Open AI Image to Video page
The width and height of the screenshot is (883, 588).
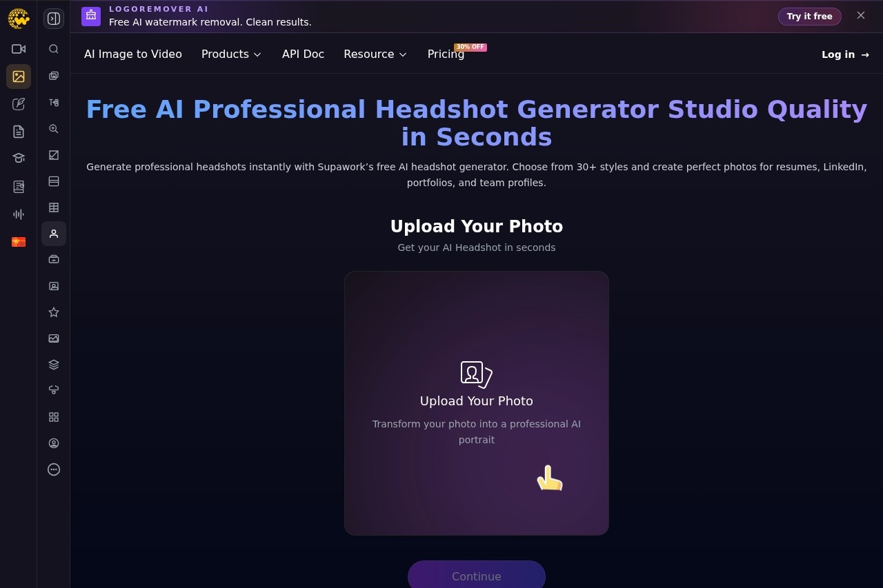(x=133, y=54)
